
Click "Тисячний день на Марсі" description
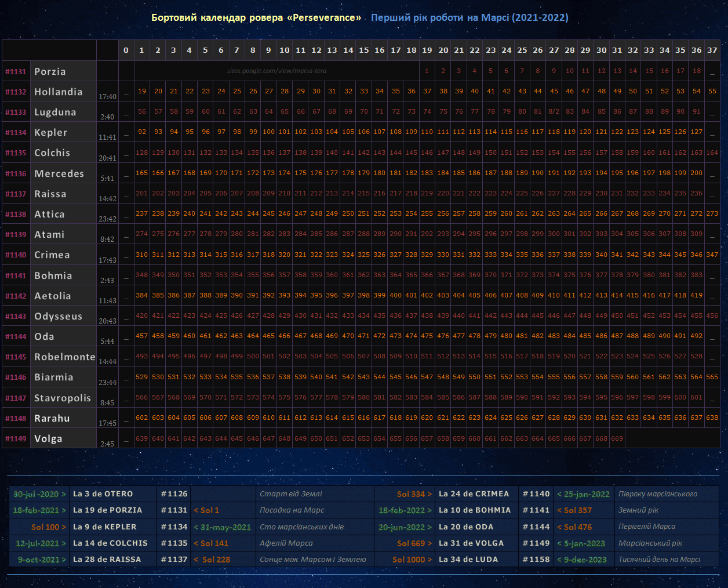659,560
